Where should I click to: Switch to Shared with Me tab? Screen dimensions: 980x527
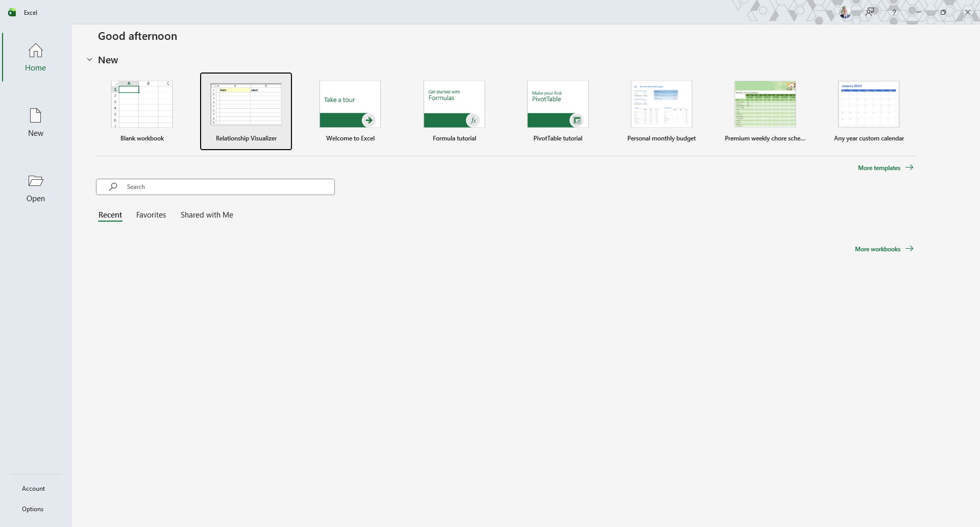(207, 215)
